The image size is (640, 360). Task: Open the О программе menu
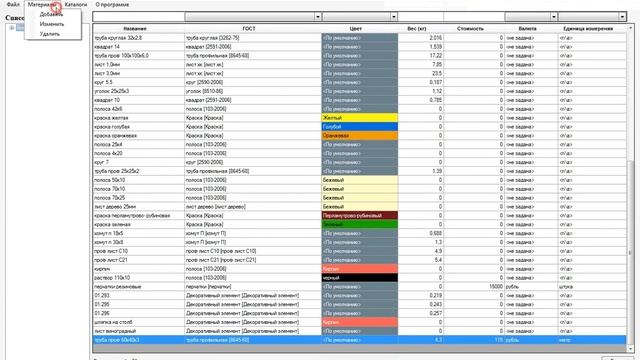pyautogui.click(x=112, y=4)
